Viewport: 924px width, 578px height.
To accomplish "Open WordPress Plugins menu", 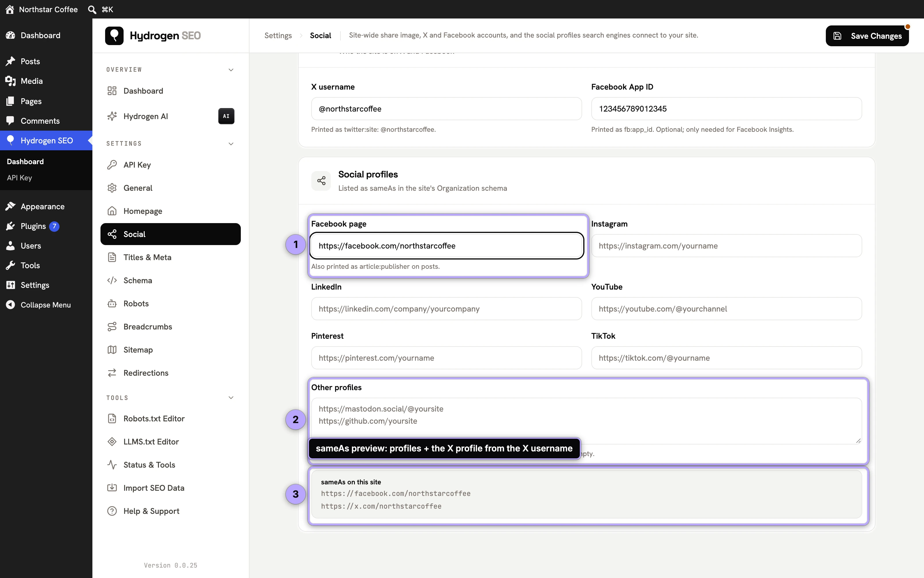I will click(46, 226).
